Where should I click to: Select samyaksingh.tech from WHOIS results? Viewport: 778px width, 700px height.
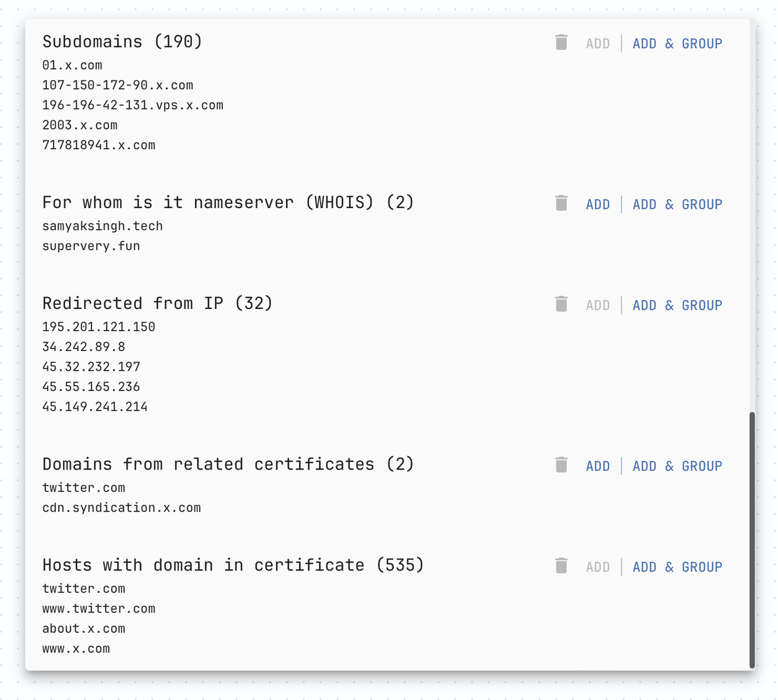tap(102, 226)
